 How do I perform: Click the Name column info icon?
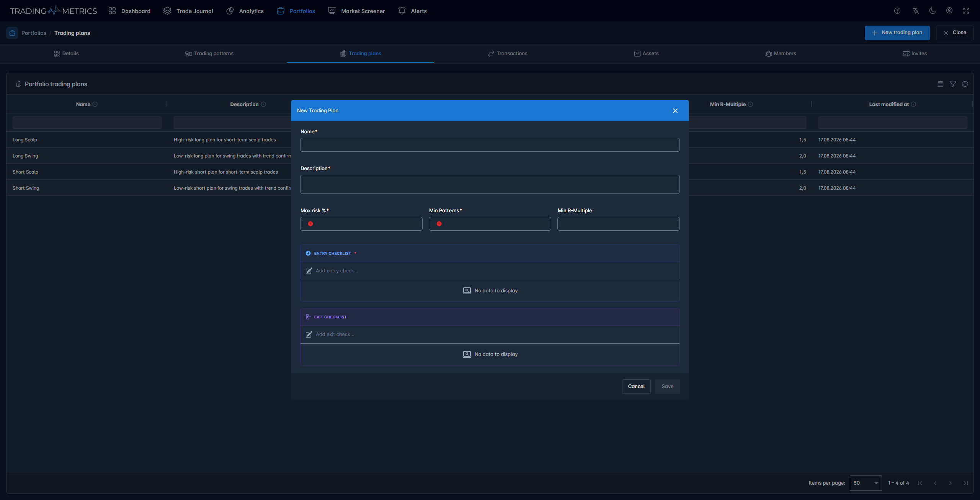coord(95,104)
